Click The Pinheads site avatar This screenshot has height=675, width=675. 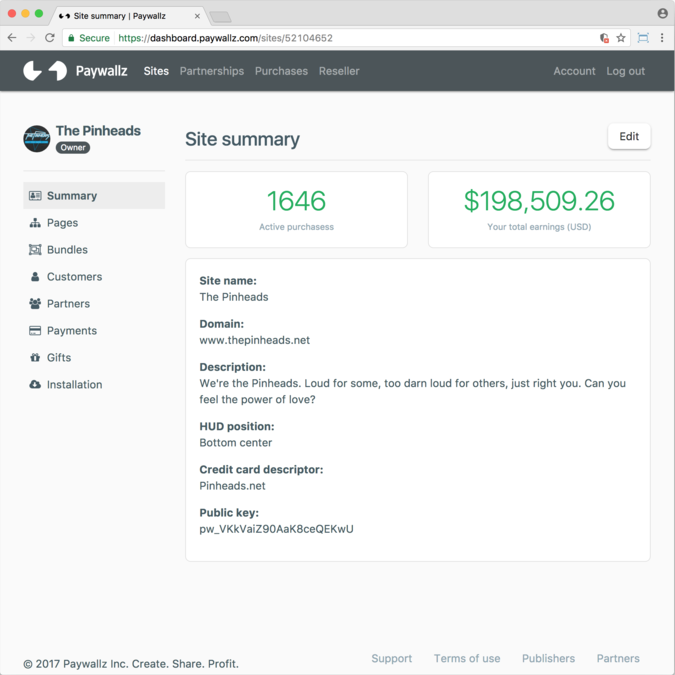click(37, 139)
